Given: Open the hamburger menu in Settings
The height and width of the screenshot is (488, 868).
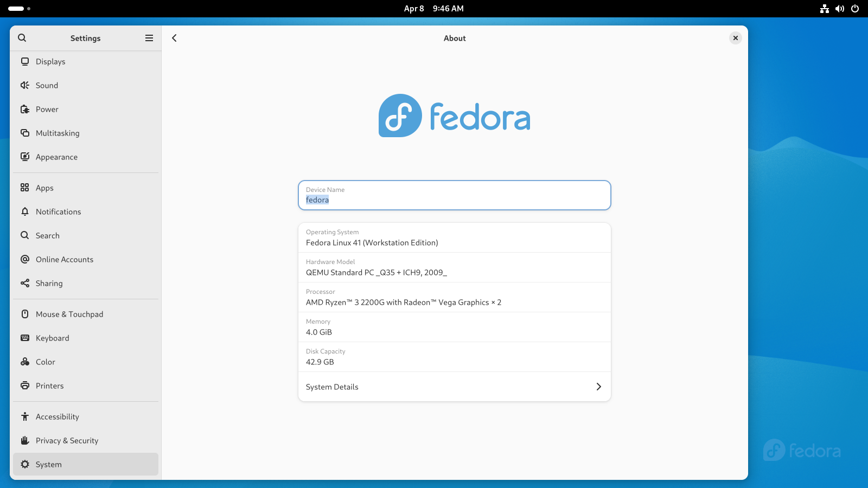Looking at the screenshot, I should point(149,38).
